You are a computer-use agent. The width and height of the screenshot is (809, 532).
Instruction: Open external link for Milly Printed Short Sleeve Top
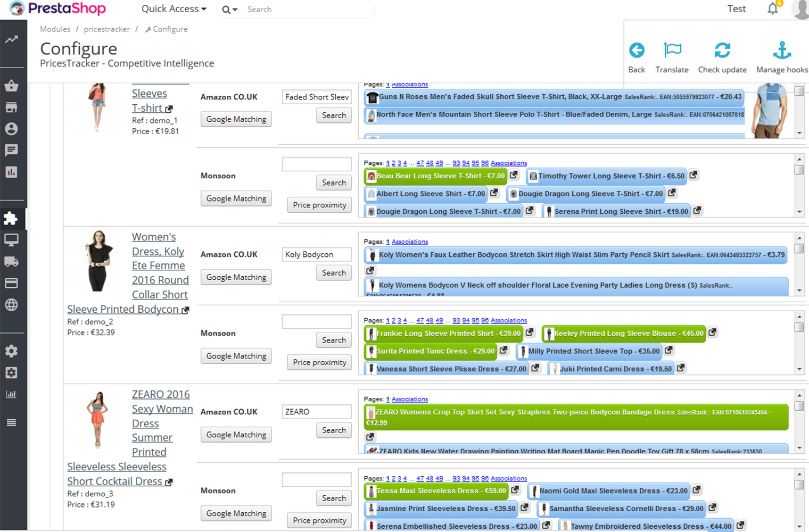669,350
